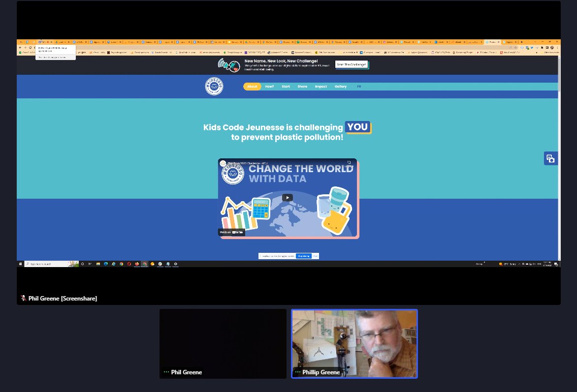Switch the site language to FR
Image resolution: width=577 pixels, height=392 pixels.
[359, 87]
